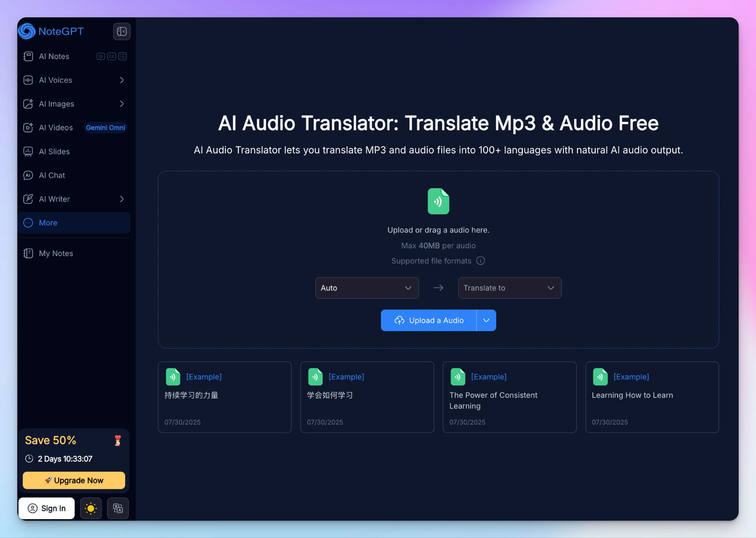Image resolution: width=756 pixels, height=538 pixels.
Task: Click the Save 50% promo heading
Action: (51, 440)
